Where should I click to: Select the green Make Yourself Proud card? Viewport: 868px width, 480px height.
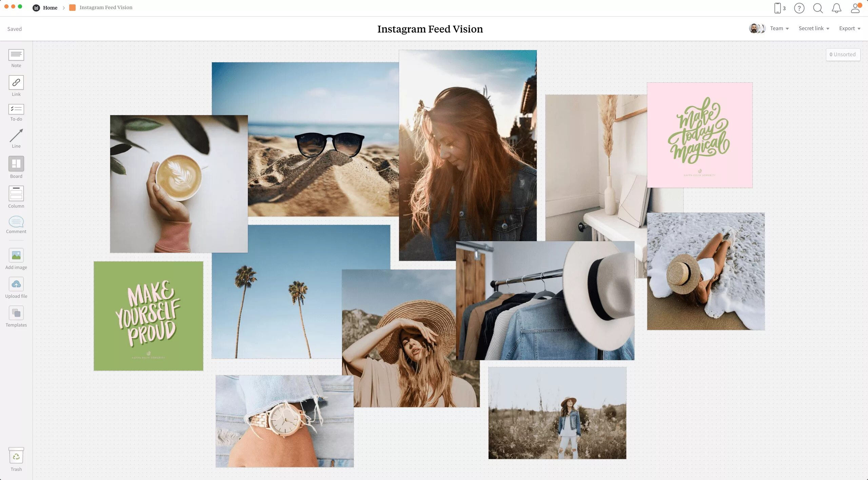pos(149,316)
